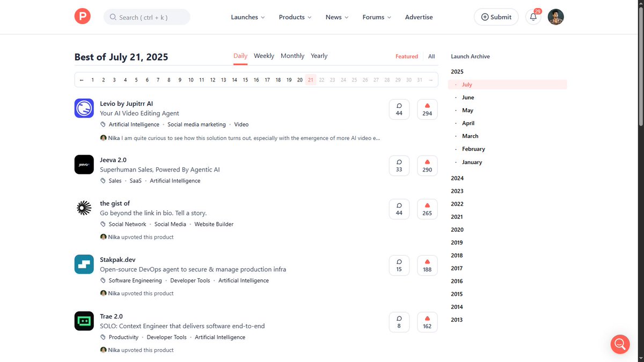Select June in the launch archive
The image size is (644, 362).
click(x=468, y=98)
